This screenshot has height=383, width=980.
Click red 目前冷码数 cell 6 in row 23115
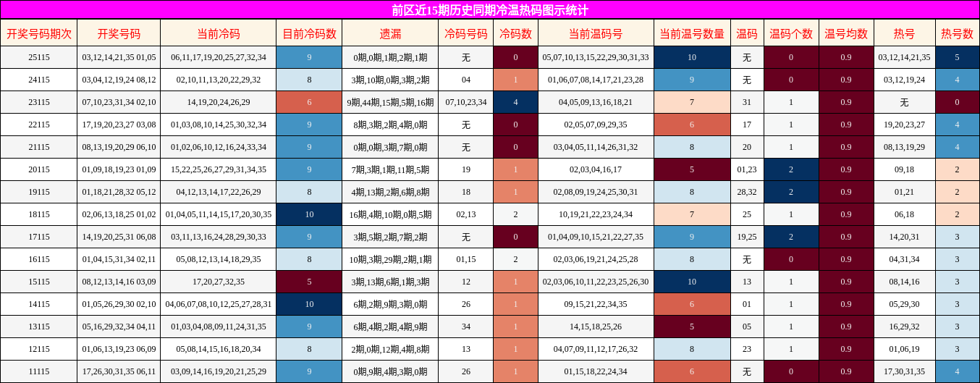(309, 102)
